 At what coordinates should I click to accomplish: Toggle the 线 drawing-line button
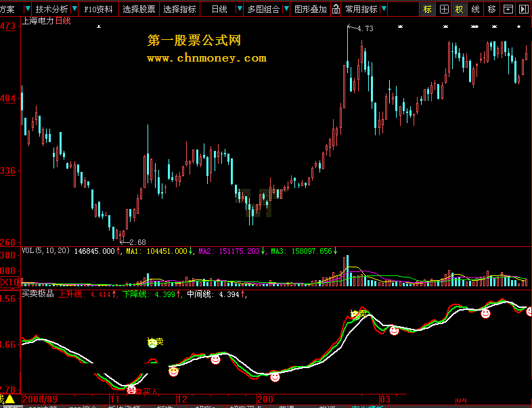click(475, 9)
